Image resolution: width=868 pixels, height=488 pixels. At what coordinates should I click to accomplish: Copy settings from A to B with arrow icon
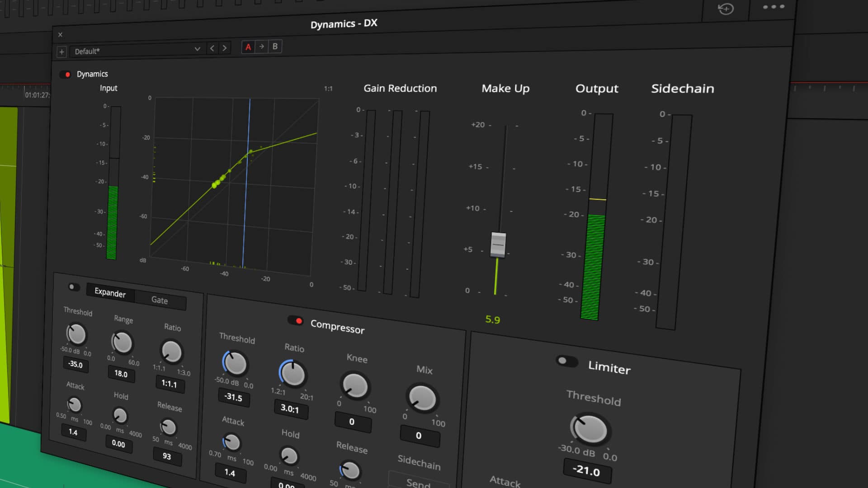pos(261,47)
